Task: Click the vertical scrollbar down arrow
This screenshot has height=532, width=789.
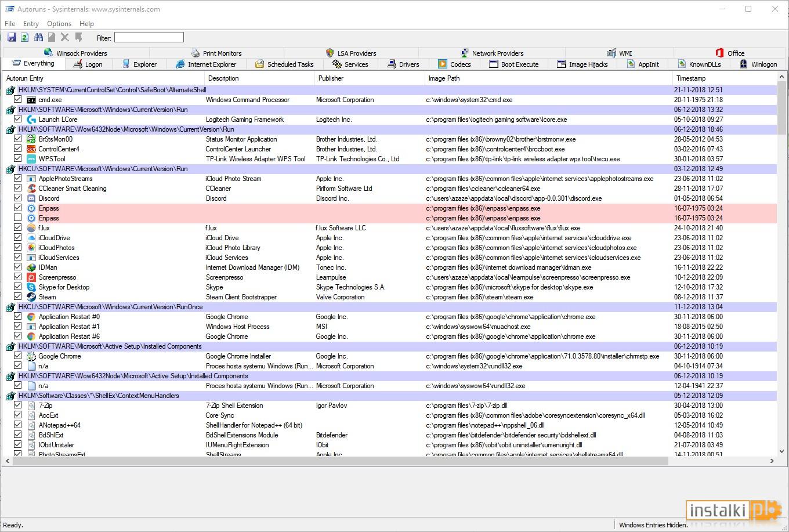Action: (x=781, y=451)
